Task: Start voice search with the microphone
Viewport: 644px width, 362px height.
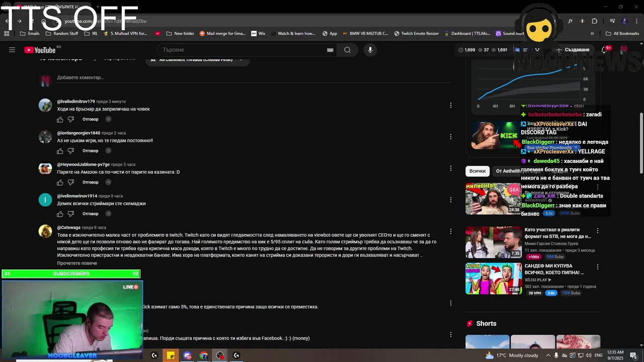Action: [x=370, y=50]
